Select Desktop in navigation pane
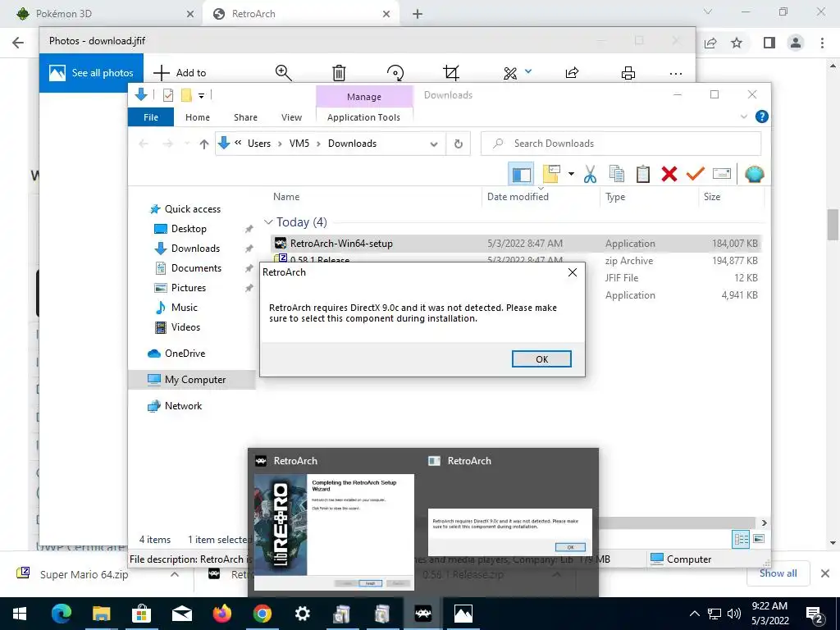The height and width of the screenshot is (630, 840). 189,229
